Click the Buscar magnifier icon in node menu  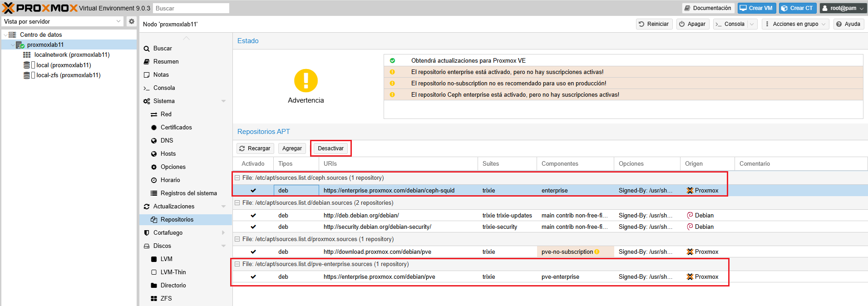click(x=147, y=49)
